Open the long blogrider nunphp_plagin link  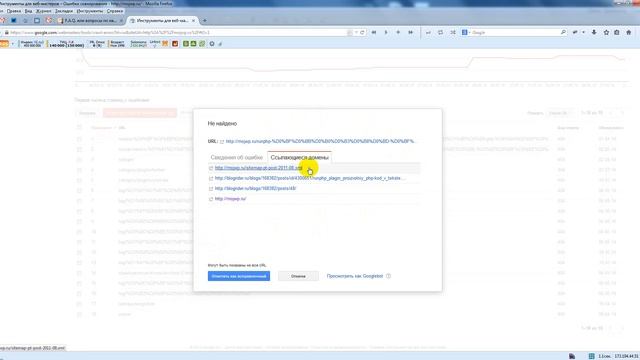point(310,178)
